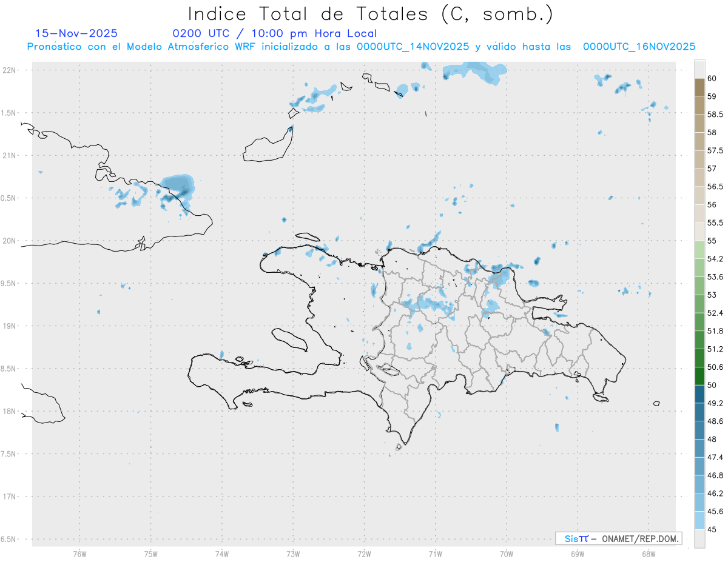Click the colorbar label 46.8
The image size is (728, 562).
tap(715, 475)
